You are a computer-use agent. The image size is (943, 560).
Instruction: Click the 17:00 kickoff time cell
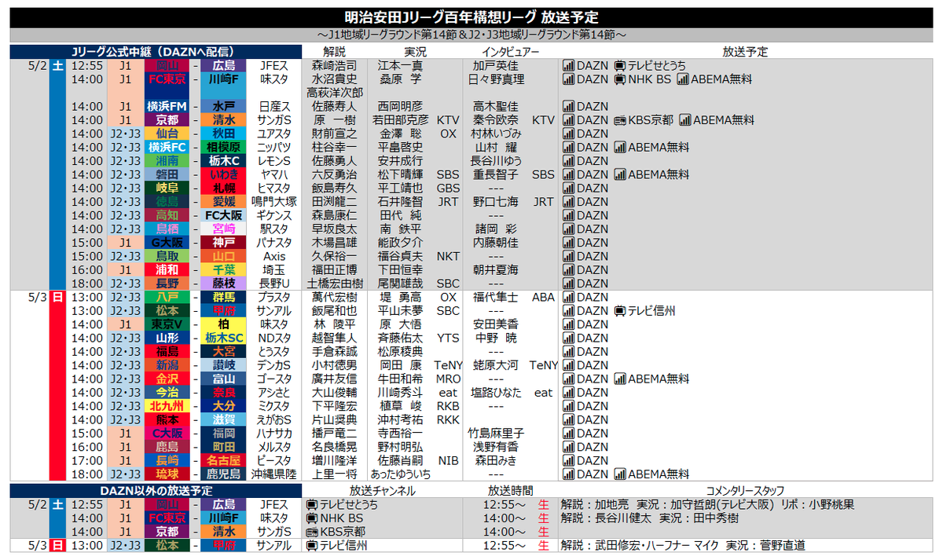[86, 460]
